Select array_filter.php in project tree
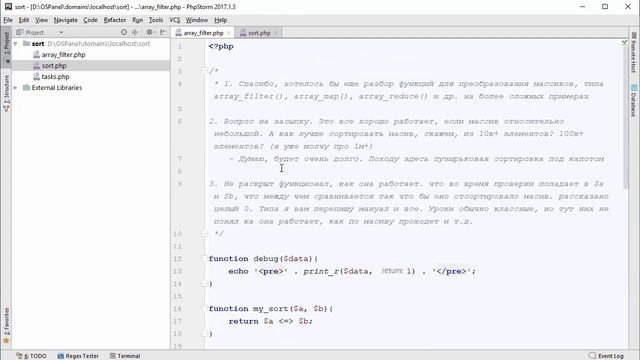The width and height of the screenshot is (640, 360). tap(63, 54)
